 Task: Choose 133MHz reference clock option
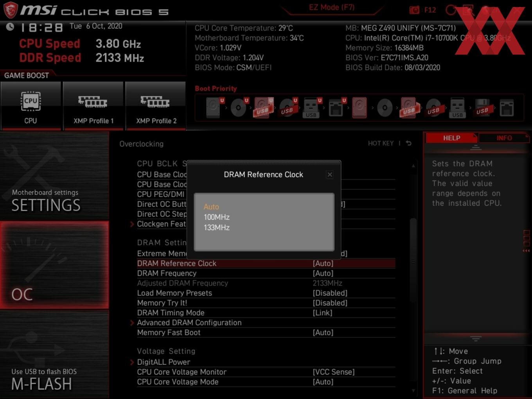[x=217, y=227]
